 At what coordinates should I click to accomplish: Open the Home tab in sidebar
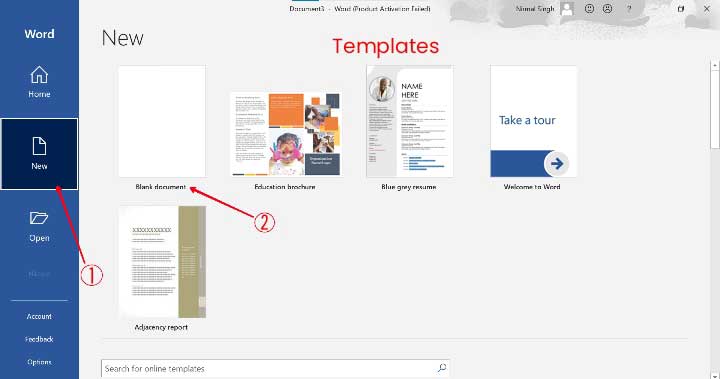click(x=39, y=82)
